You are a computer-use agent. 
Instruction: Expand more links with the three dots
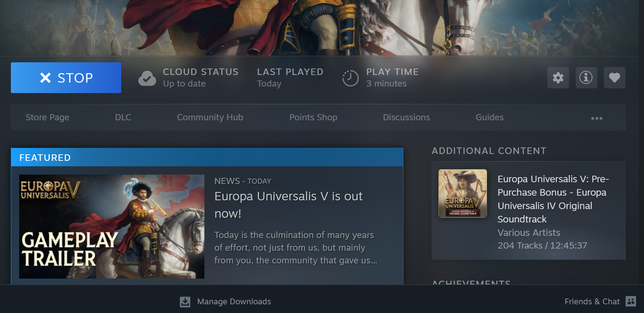(597, 118)
